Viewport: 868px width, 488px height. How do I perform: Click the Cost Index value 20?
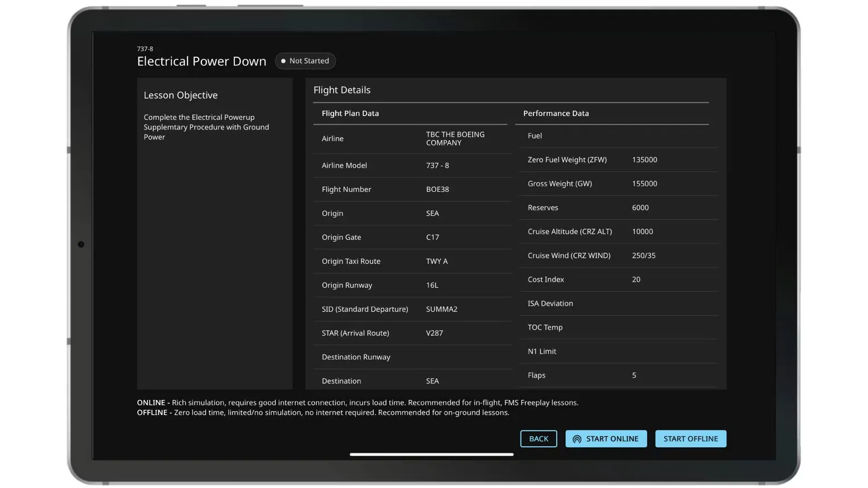636,280
